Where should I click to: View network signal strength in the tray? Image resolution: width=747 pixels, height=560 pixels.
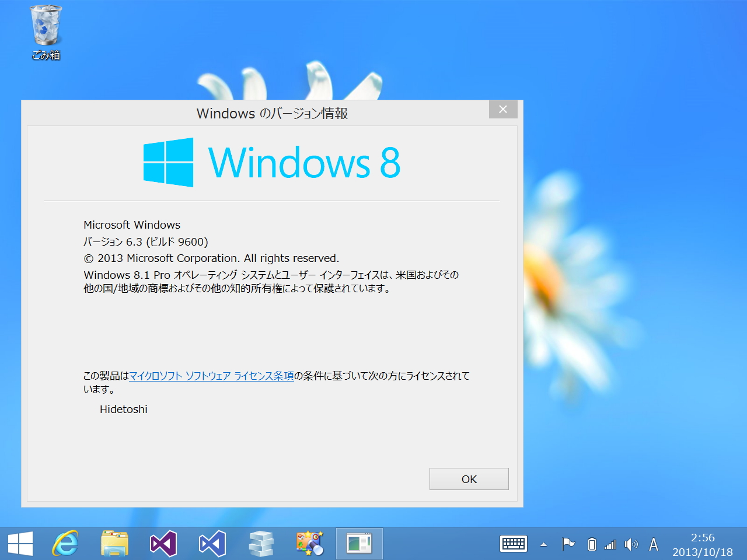point(610,544)
